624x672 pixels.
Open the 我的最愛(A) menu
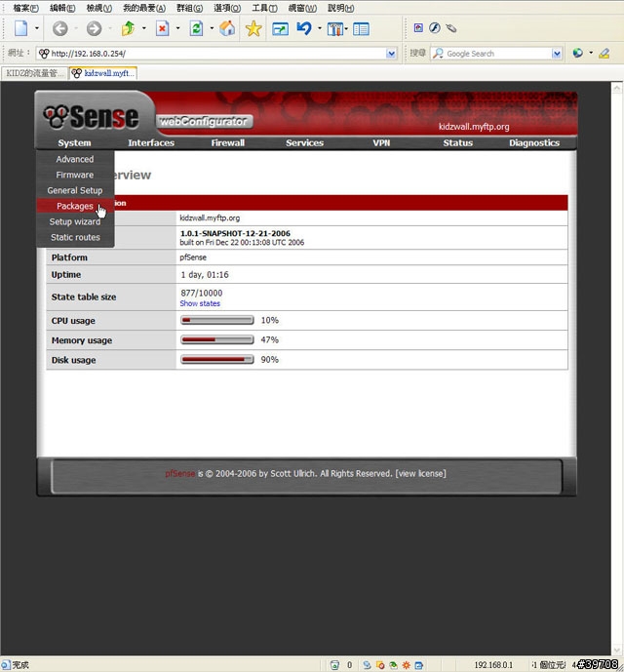[144, 8]
